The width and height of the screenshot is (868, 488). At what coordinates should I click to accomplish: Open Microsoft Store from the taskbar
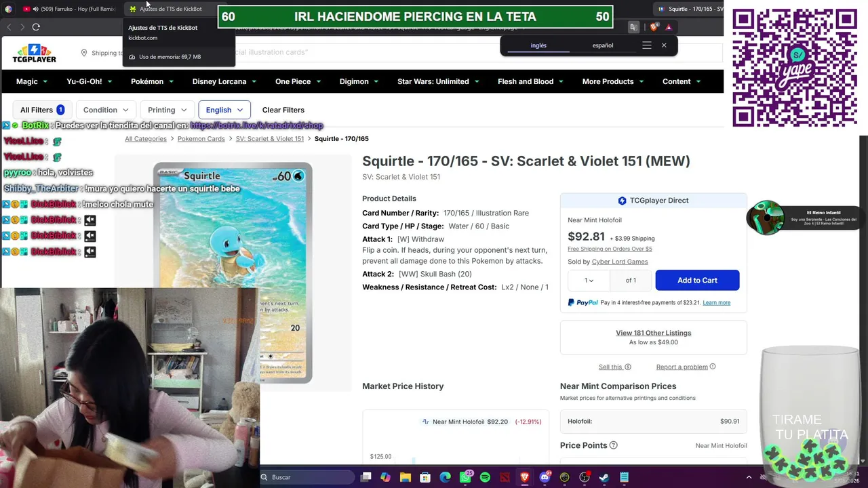coord(425,477)
